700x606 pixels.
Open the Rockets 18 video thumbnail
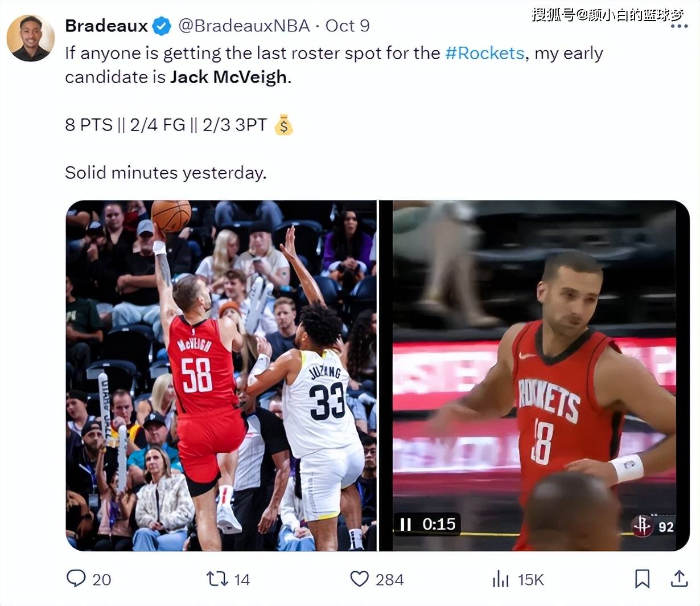tap(534, 376)
